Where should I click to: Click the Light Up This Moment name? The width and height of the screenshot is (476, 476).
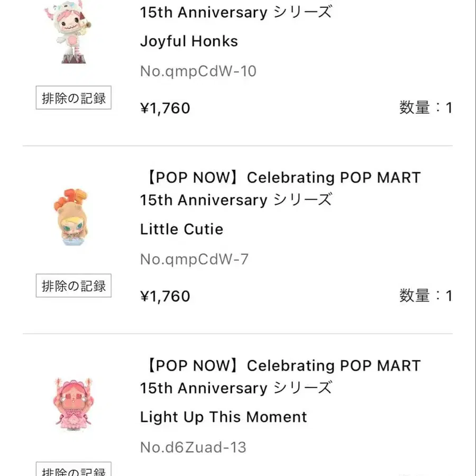pyautogui.click(x=223, y=417)
